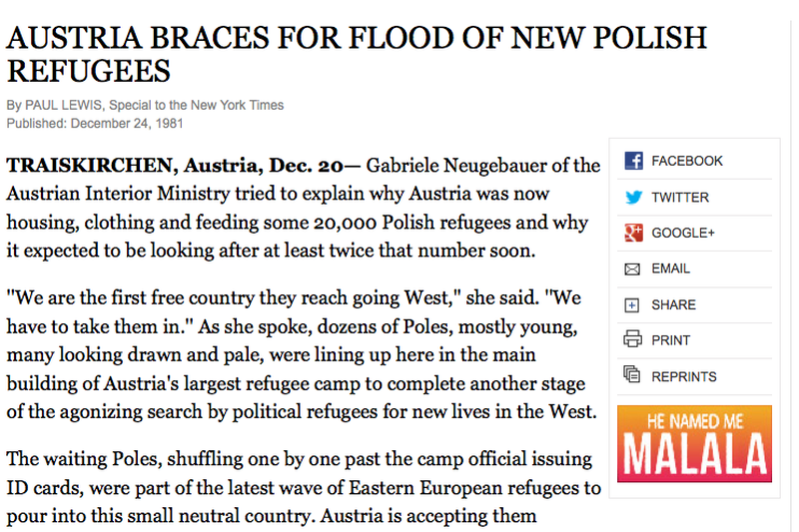This screenshot has width=799, height=532.
Task: Click the Print printer icon
Action: (632, 340)
